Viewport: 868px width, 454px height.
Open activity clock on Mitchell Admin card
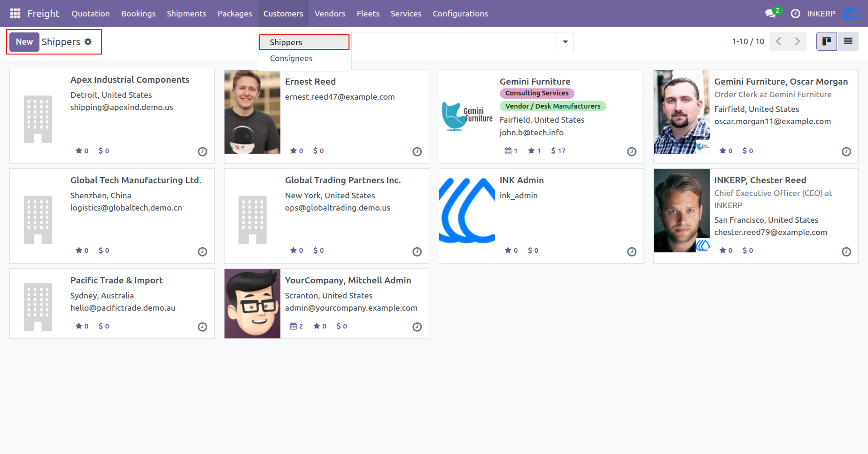(x=417, y=327)
